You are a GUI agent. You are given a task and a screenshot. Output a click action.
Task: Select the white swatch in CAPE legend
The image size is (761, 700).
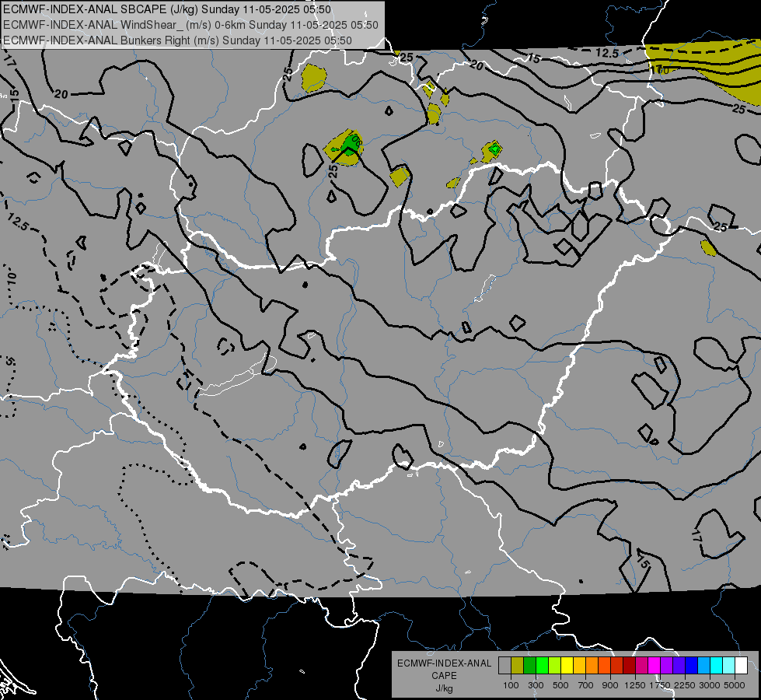741,666
